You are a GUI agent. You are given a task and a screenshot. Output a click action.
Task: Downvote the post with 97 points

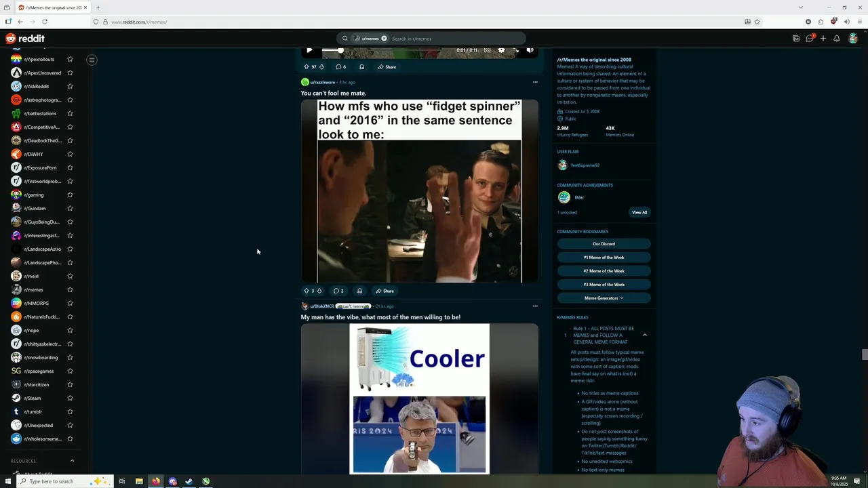(321, 67)
